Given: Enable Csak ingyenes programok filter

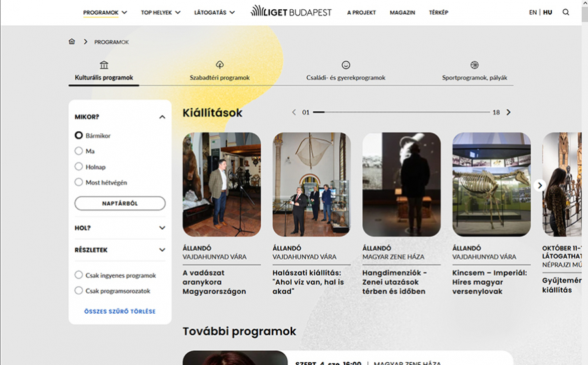Looking at the screenshot, I should pos(79,275).
